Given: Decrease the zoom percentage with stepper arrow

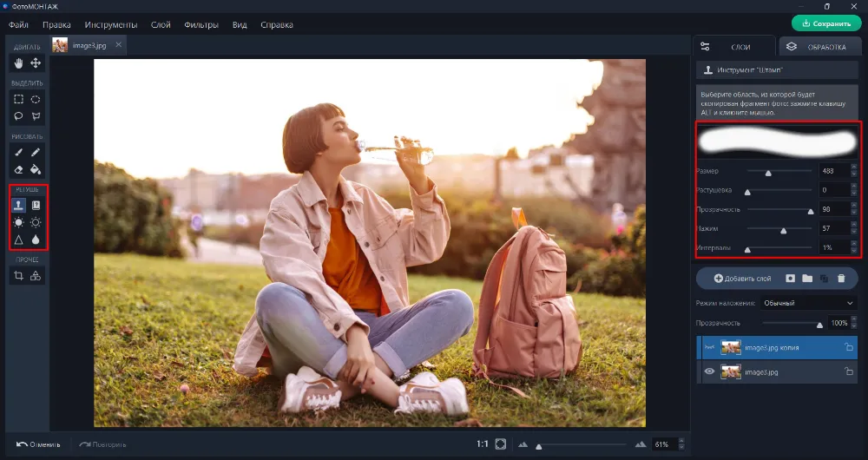Looking at the screenshot, I should point(680,447).
